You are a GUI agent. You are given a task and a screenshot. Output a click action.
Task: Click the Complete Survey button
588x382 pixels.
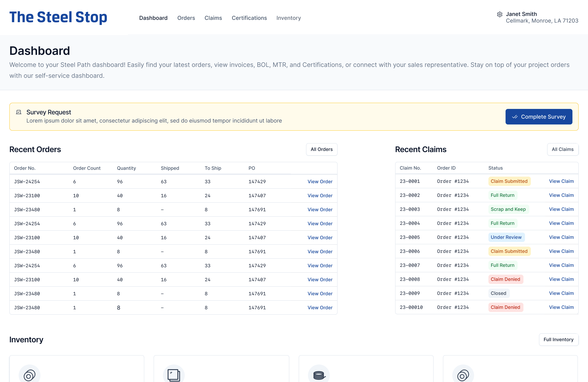(x=539, y=117)
